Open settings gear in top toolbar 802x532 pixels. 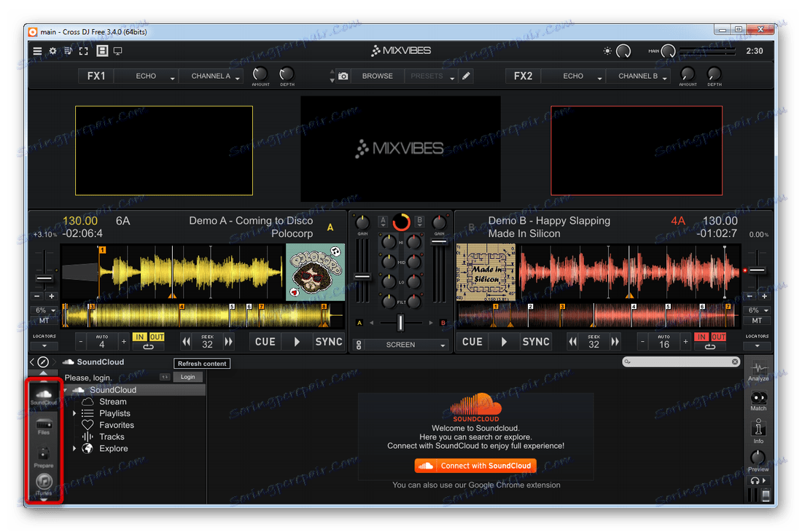pyautogui.click(x=52, y=51)
